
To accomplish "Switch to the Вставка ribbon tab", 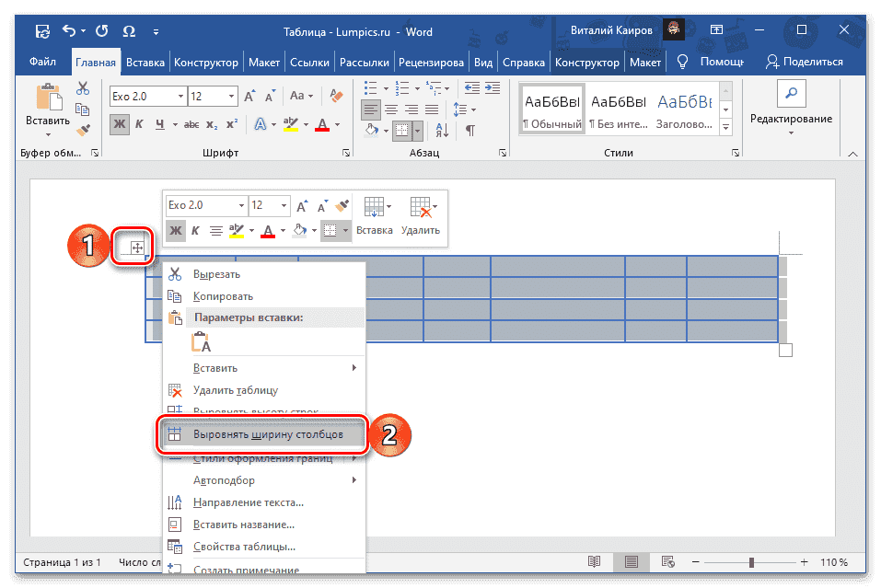I will [x=145, y=63].
